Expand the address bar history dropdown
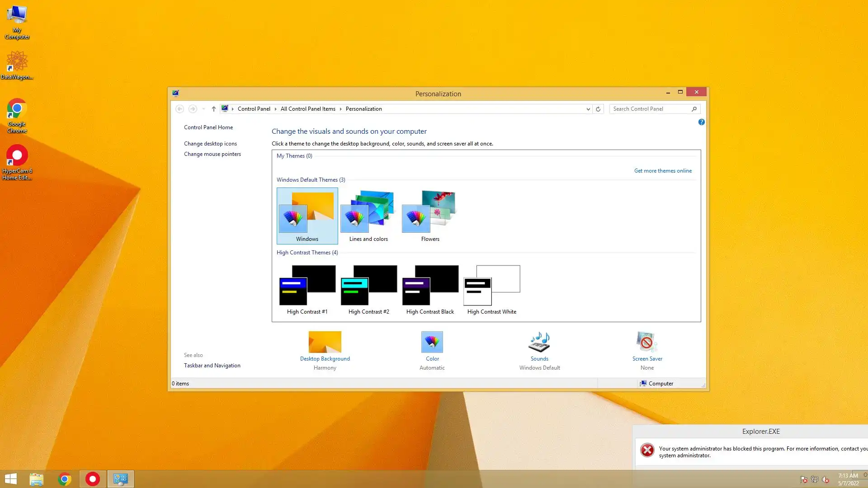 588,109
